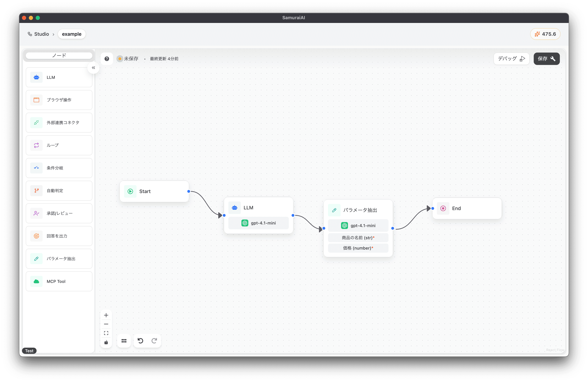Click the fit view icon

click(106, 333)
